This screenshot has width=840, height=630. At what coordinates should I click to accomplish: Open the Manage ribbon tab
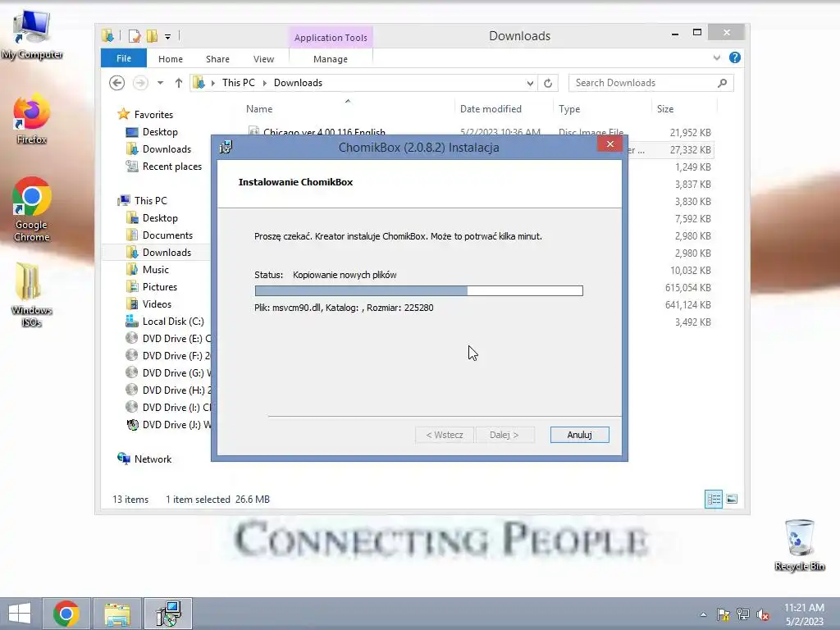[331, 59]
